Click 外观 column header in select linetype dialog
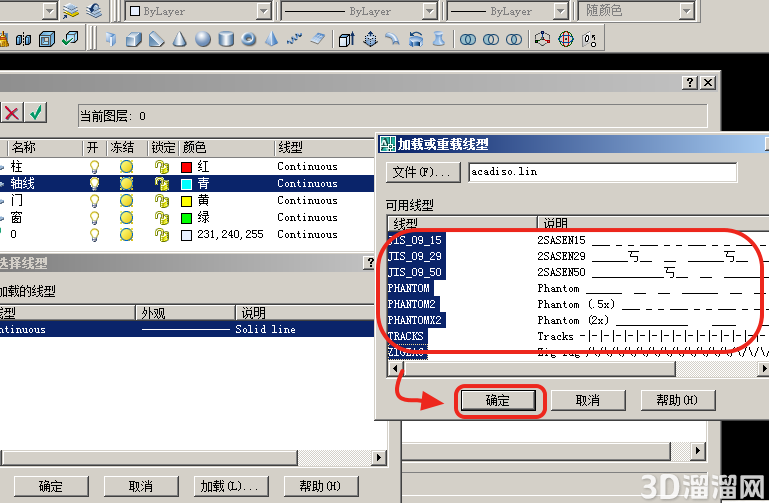 coord(185,313)
